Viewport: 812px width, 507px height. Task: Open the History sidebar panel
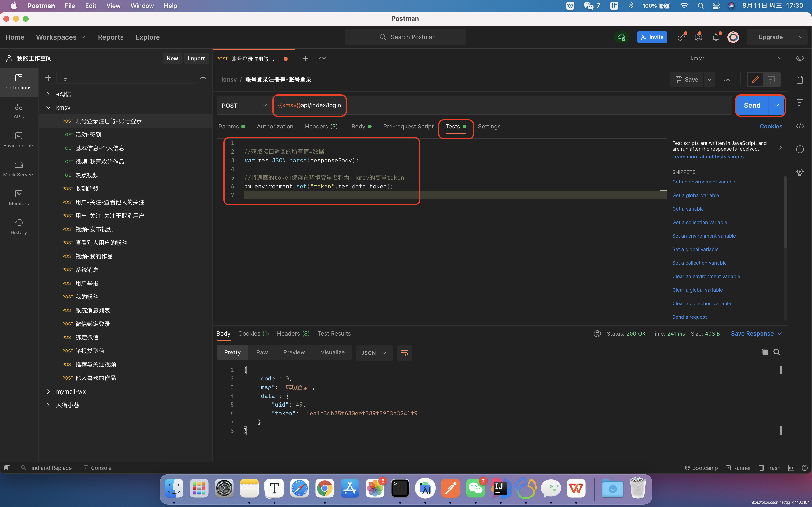(x=19, y=227)
